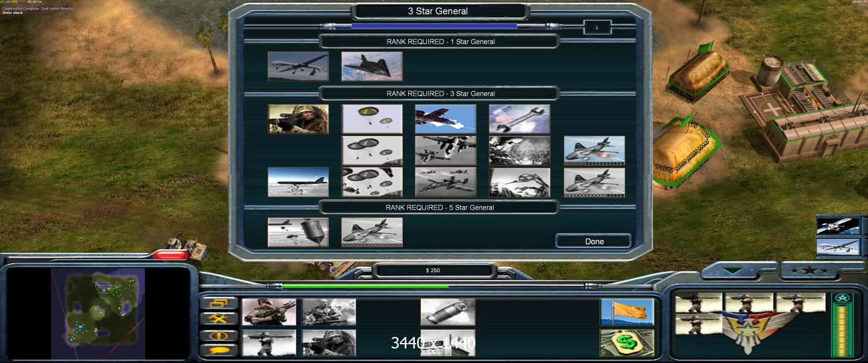Click the RANK REQUIRED - 3 Star General header
The image size is (868, 363).
tap(440, 94)
